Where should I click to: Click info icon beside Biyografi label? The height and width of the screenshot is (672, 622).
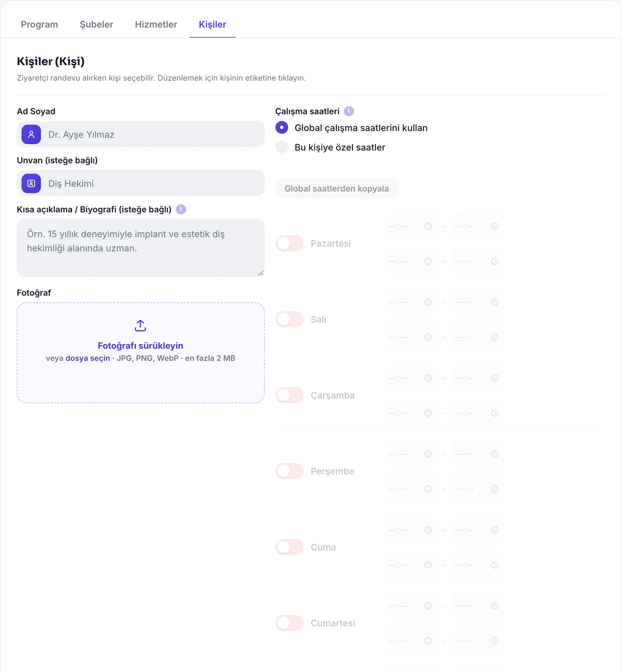(x=181, y=209)
